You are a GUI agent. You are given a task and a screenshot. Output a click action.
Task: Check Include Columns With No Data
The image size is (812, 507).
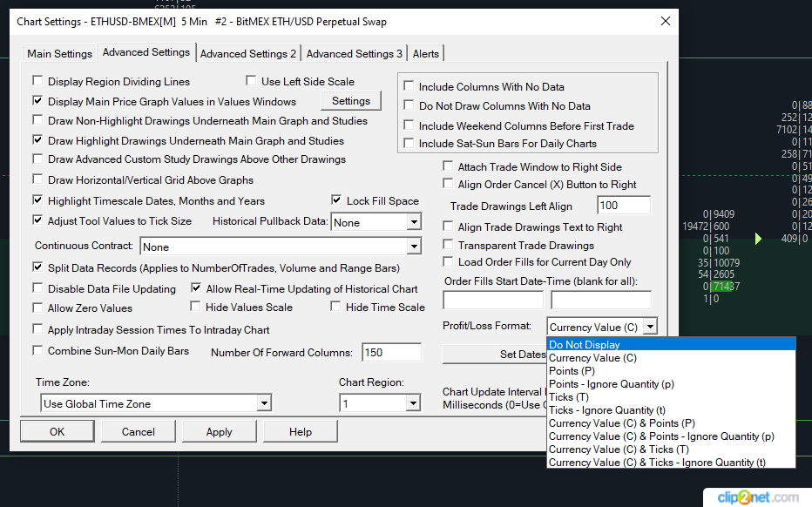click(x=409, y=86)
